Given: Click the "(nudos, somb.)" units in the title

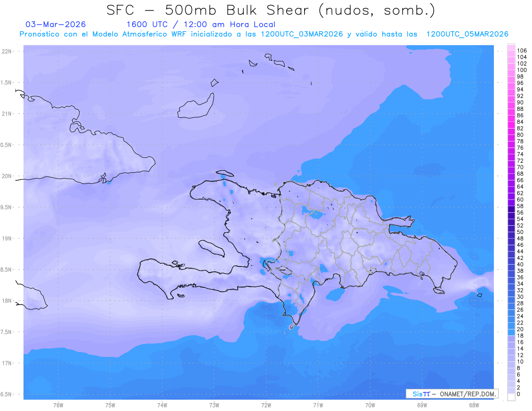Looking at the screenshot, I should [377, 11].
